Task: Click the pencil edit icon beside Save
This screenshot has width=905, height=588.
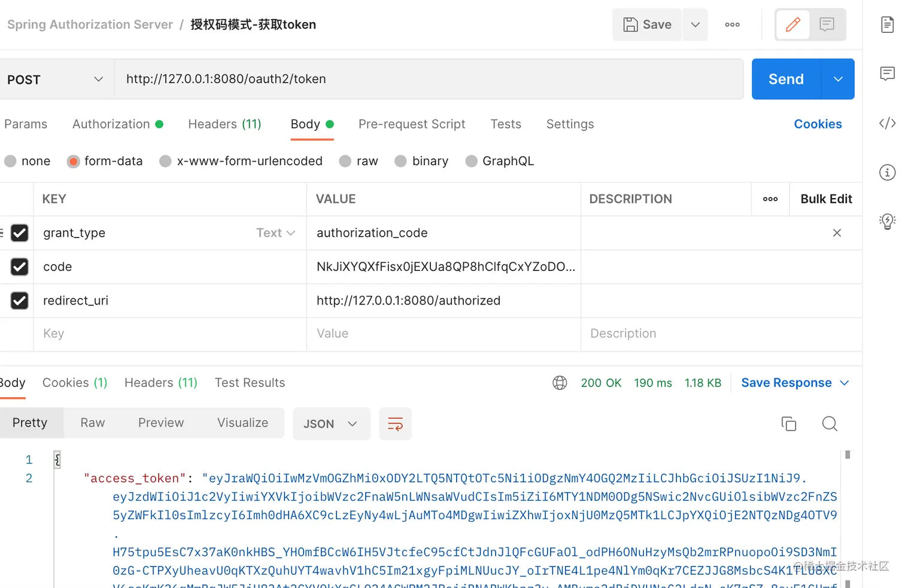Action: click(792, 25)
